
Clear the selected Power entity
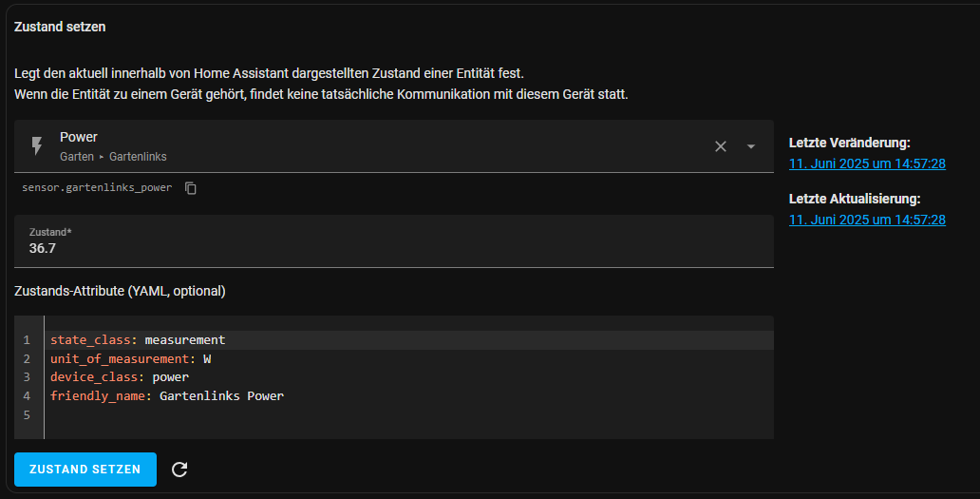721,146
